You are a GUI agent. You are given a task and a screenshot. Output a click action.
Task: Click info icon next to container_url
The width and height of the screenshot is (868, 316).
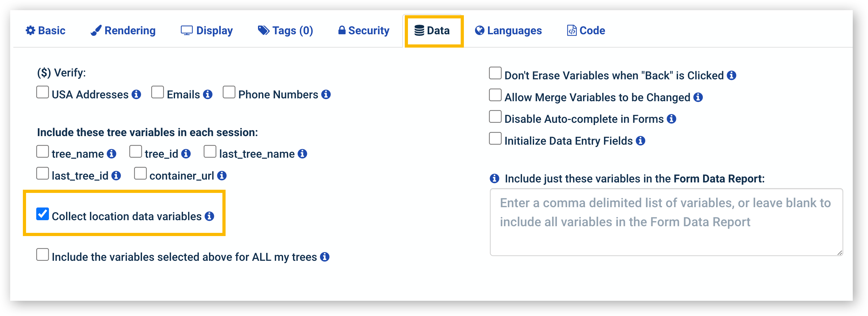click(222, 176)
